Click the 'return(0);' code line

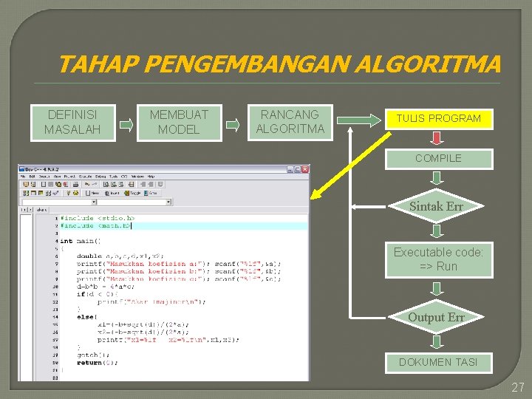click(x=98, y=363)
